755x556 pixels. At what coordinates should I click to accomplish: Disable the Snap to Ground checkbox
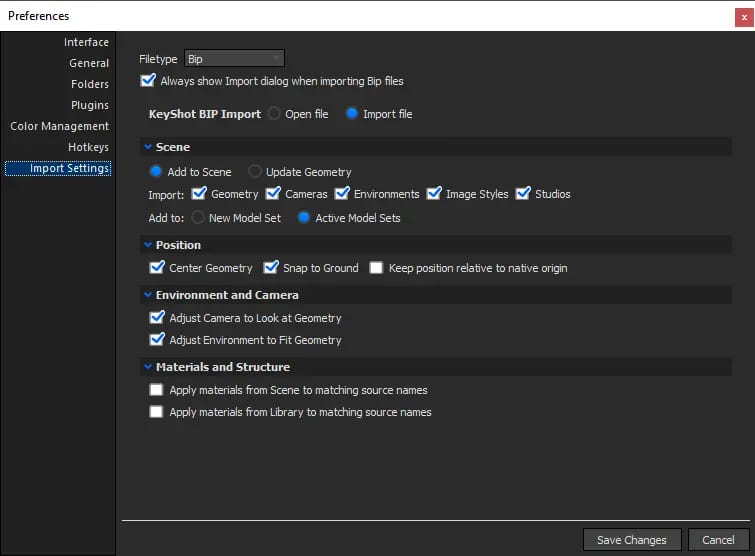pos(271,267)
